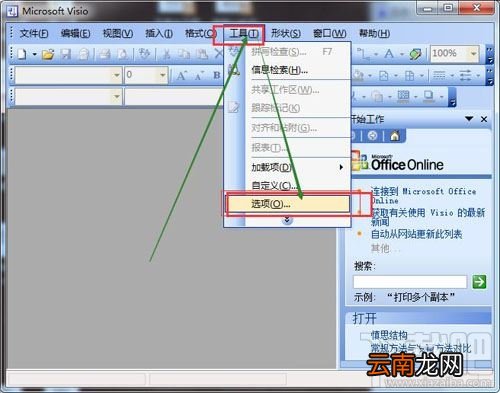Click the Delete X icon in toolbar
The image size is (500, 393).
pos(218,53)
